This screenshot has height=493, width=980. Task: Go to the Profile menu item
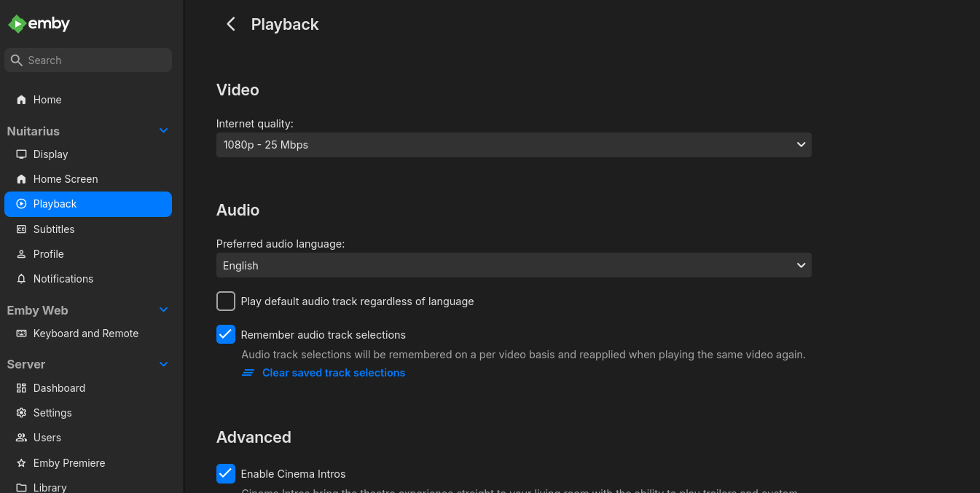point(49,254)
